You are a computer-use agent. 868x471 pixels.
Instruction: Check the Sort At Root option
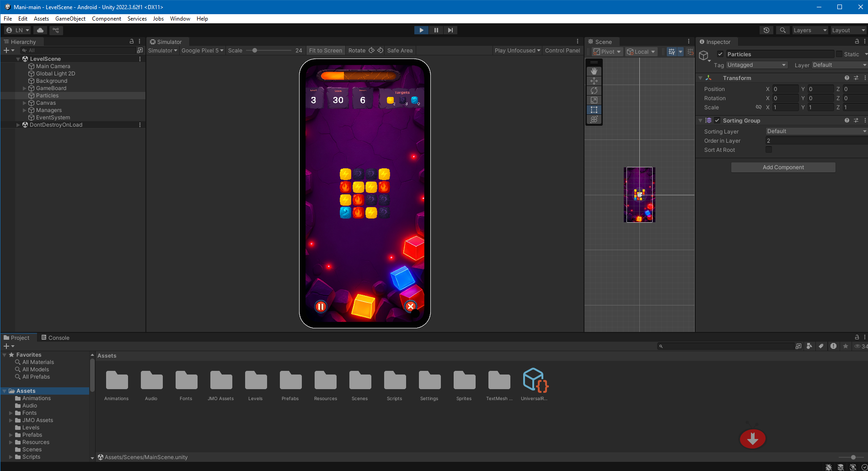(769, 150)
